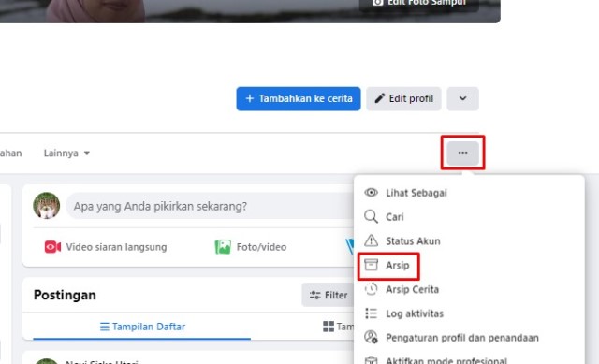Click the Edit profil button
Viewport: 599px width, 364px height.
pyautogui.click(x=403, y=98)
